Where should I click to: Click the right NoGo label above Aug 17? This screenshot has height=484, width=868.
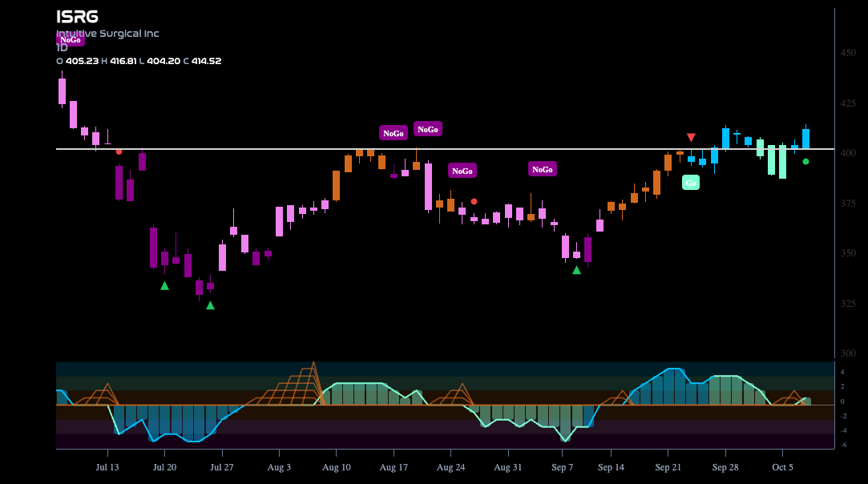point(428,129)
